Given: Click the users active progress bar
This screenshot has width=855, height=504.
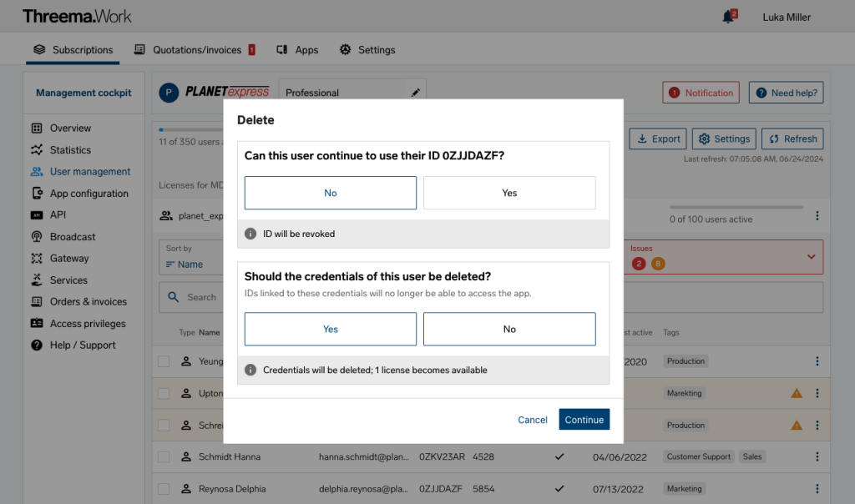Looking at the screenshot, I should [x=735, y=206].
